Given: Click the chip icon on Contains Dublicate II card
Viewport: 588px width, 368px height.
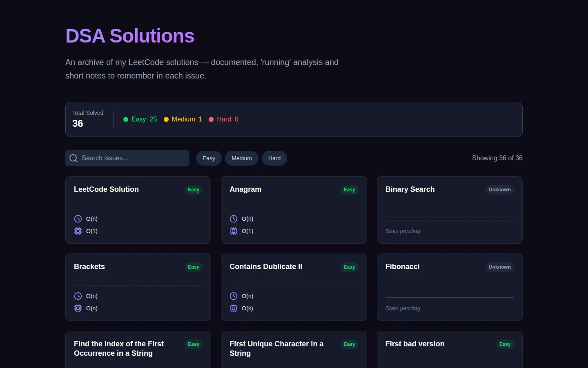Looking at the screenshot, I should [x=234, y=308].
